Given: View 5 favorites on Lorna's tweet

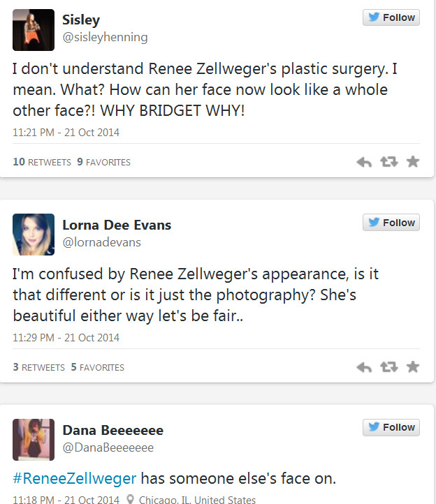Looking at the screenshot, I should 97,367.
